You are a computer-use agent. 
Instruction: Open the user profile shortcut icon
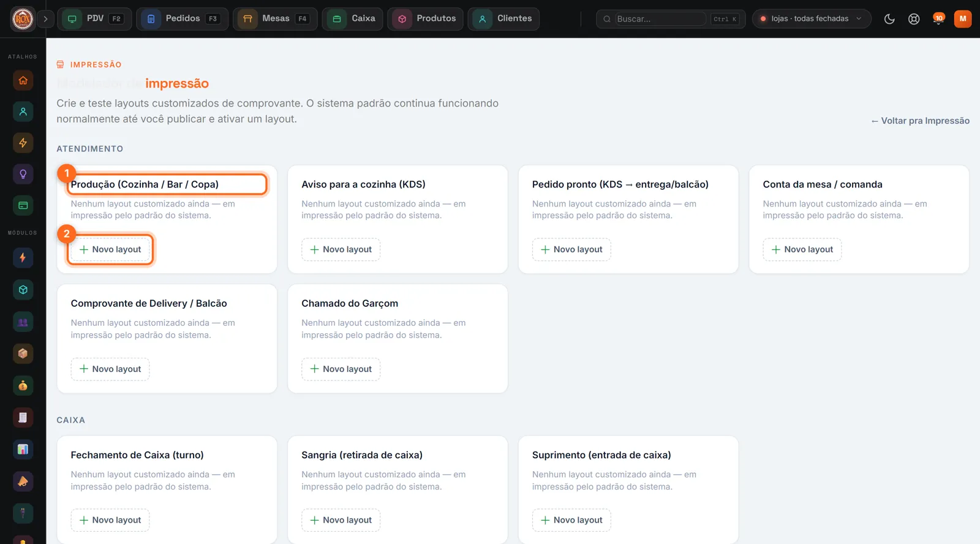click(x=23, y=111)
